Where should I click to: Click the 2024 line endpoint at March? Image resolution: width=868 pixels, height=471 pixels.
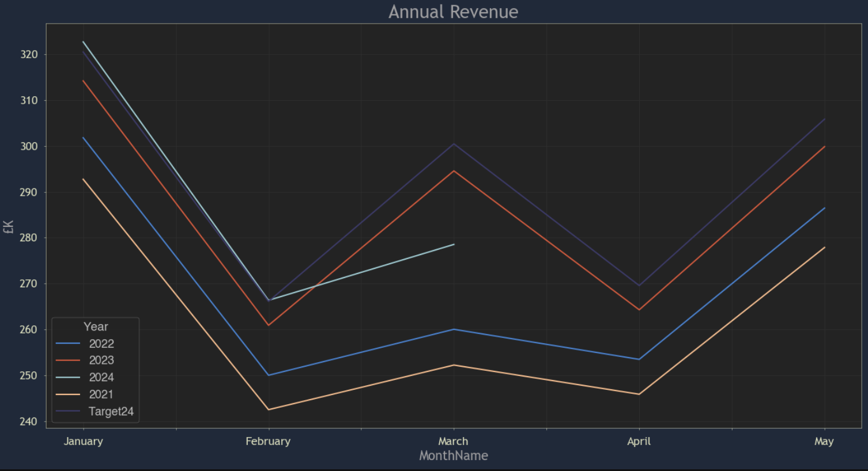[454, 245]
